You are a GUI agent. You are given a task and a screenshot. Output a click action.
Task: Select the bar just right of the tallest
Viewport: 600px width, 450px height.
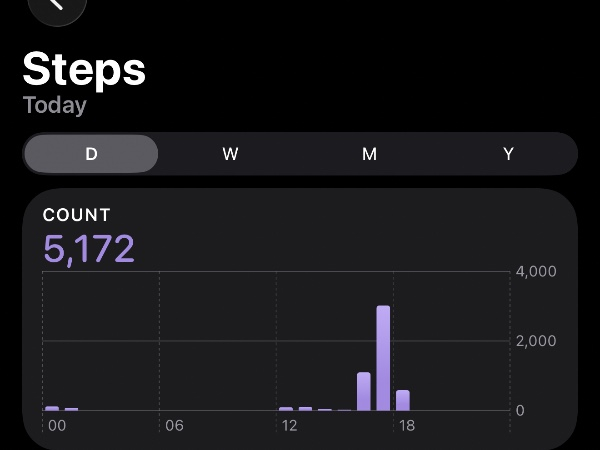[x=403, y=400]
